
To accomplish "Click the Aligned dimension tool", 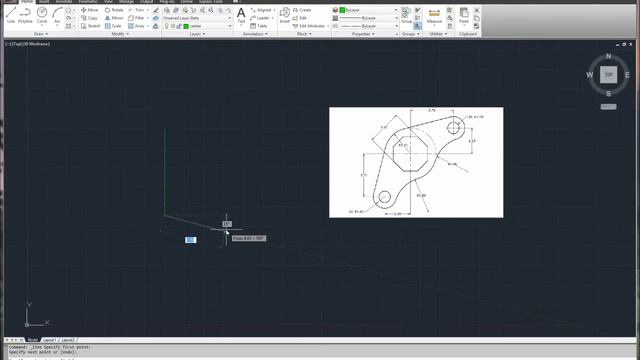I will 260,10.
